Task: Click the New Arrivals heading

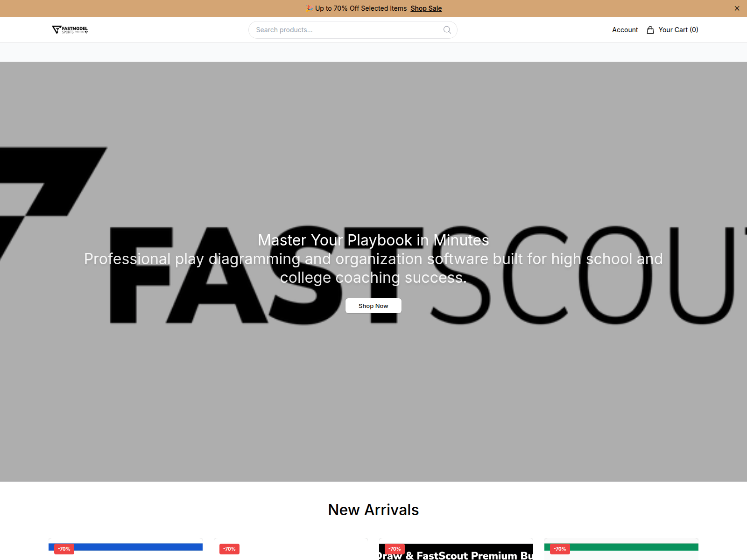Action: pos(373,510)
